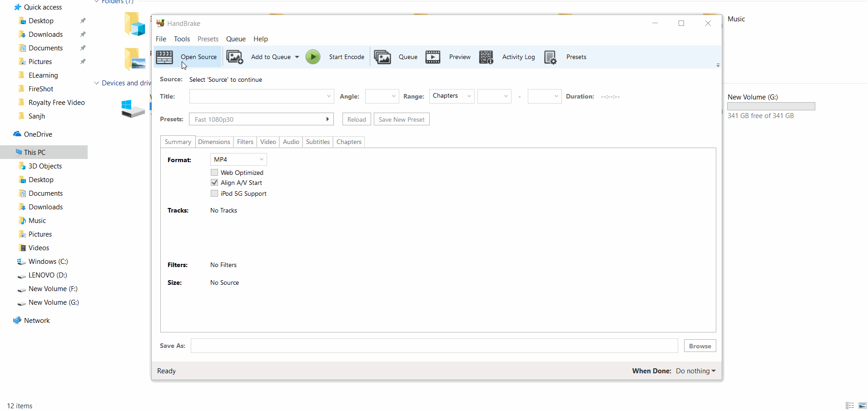868x411 pixels.
Task: Open Windows (C:) drive in sidebar
Action: [48, 262]
